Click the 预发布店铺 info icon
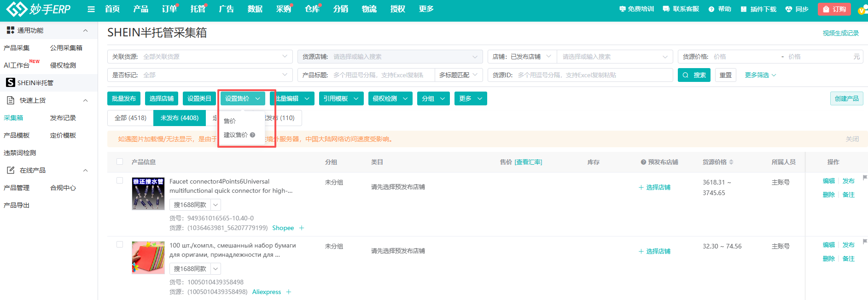The width and height of the screenshot is (868, 300). (x=643, y=162)
